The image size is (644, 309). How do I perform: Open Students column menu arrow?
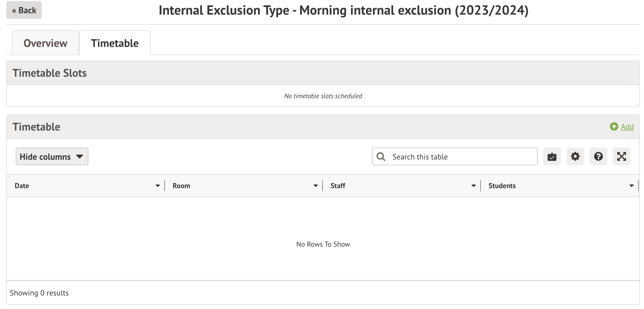632,186
